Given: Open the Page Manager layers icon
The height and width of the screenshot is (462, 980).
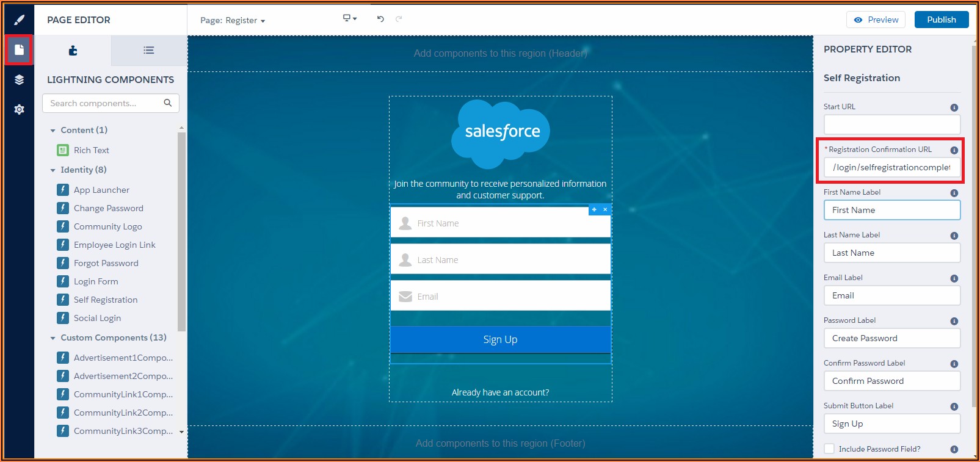Looking at the screenshot, I should 19,80.
